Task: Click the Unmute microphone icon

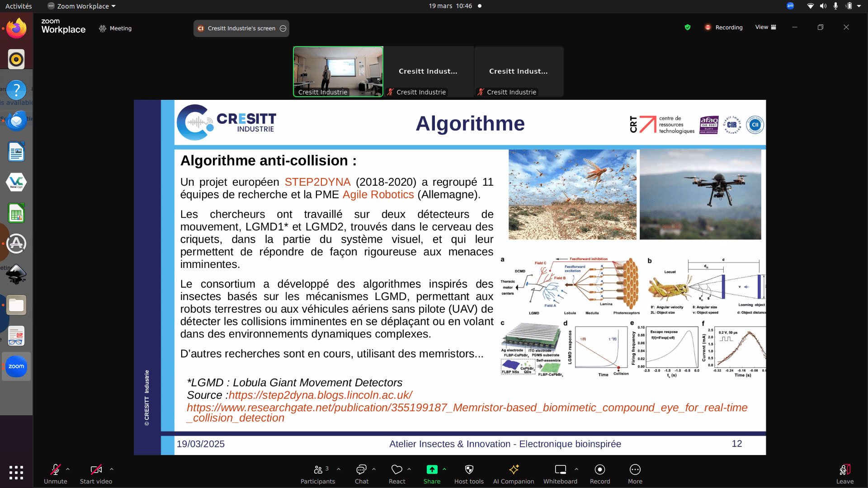Action: click(x=55, y=469)
